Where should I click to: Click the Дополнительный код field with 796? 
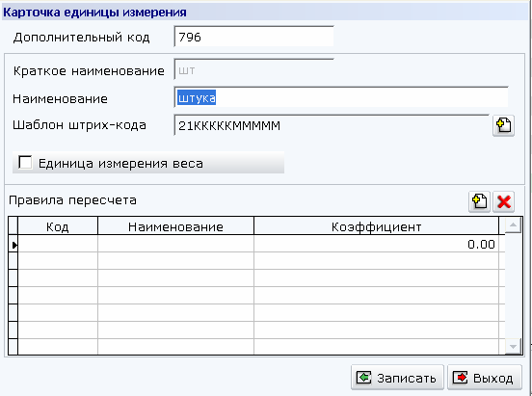click(x=253, y=37)
